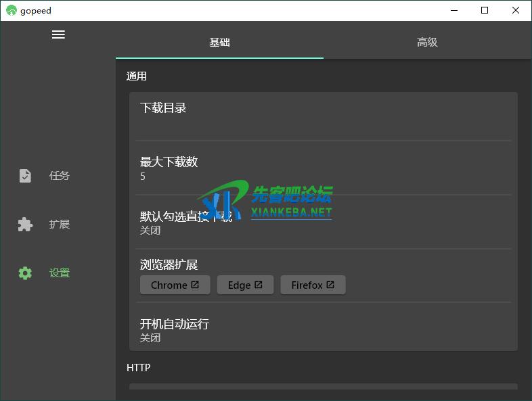Toggle the 默认勾选直接下载 setting
Viewport: 532px width, 401px height.
[323, 222]
